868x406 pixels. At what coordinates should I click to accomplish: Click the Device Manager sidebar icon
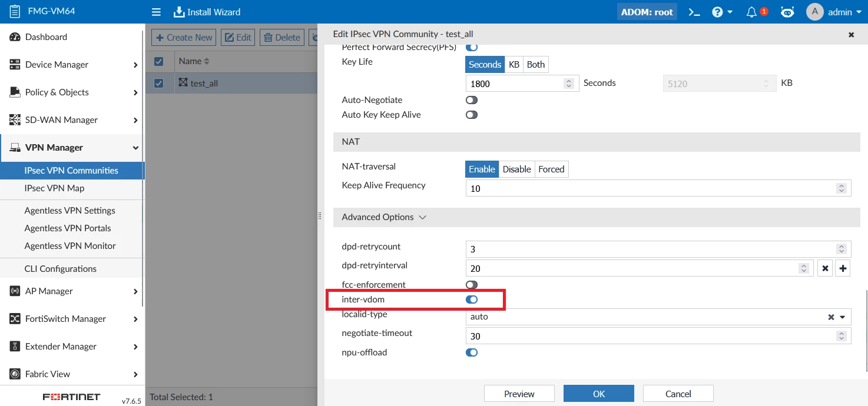(15, 65)
